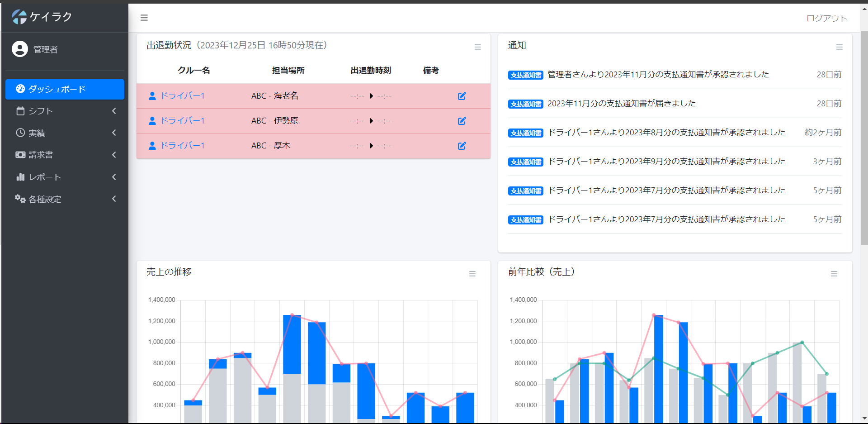Open the 2023年8月分 approval notification
The image size is (868, 424).
667,132
